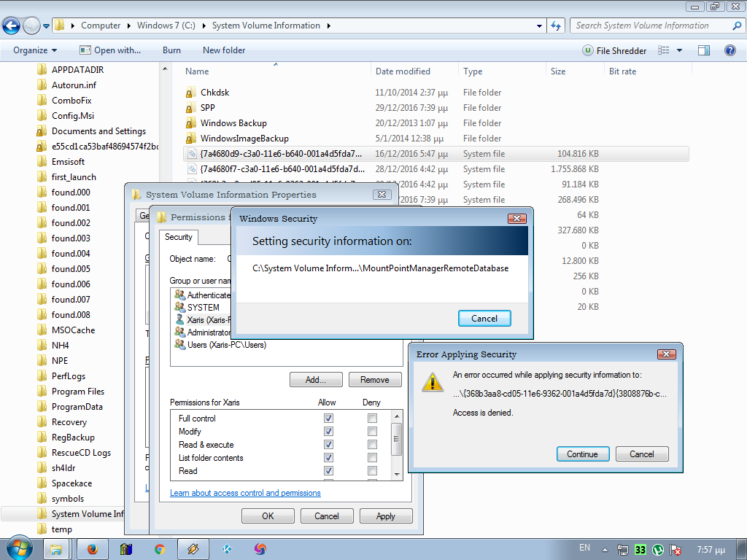Toggle the preview pane icon
Screen dimensions: 747x560
(x=704, y=50)
